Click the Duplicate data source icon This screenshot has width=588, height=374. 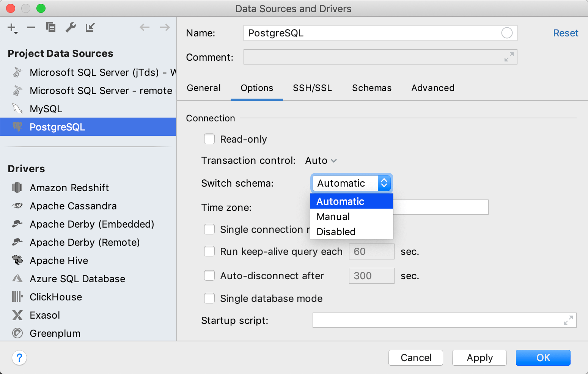50,27
